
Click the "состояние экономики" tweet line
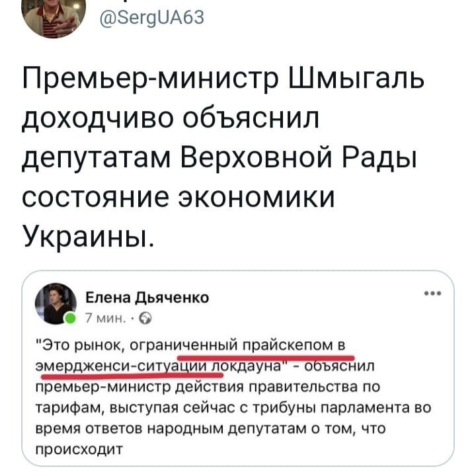[x=178, y=198]
